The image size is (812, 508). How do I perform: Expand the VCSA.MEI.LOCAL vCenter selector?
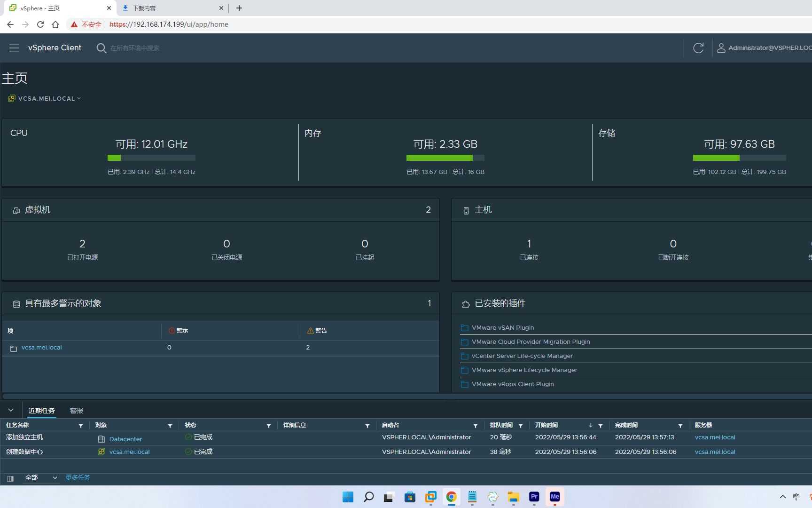pos(79,98)
